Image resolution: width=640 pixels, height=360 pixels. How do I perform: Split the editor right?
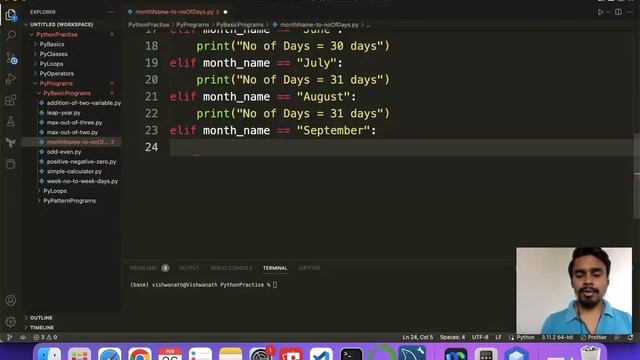[618, 12]
